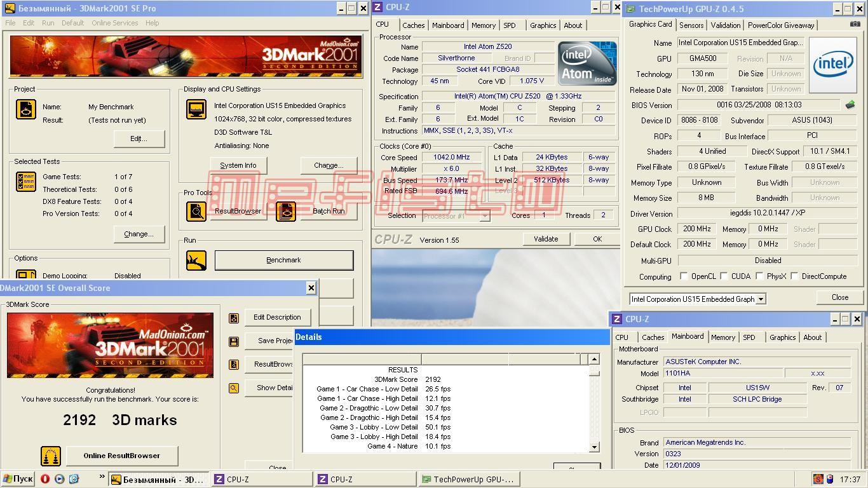Click the ResultBrowser magnifier icon in Pro Tools
Image resolution: width=868 pixels, height=488 pixels.
pyautogui.click(x=196, y=211)
